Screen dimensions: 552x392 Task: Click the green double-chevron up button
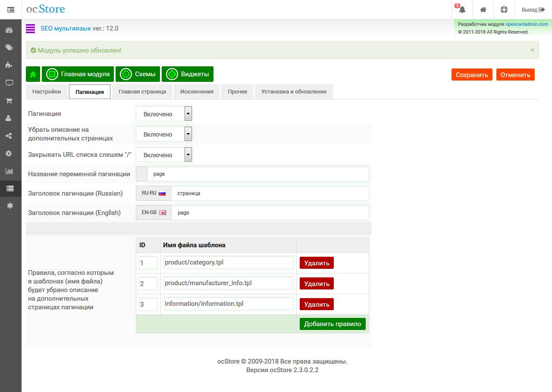[x=33, y=74]
